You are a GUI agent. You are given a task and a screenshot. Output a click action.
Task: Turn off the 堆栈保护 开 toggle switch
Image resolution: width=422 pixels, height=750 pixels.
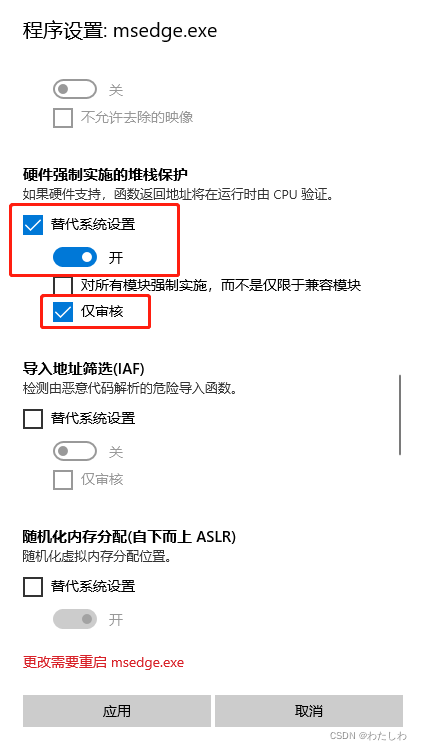(75, 257)
